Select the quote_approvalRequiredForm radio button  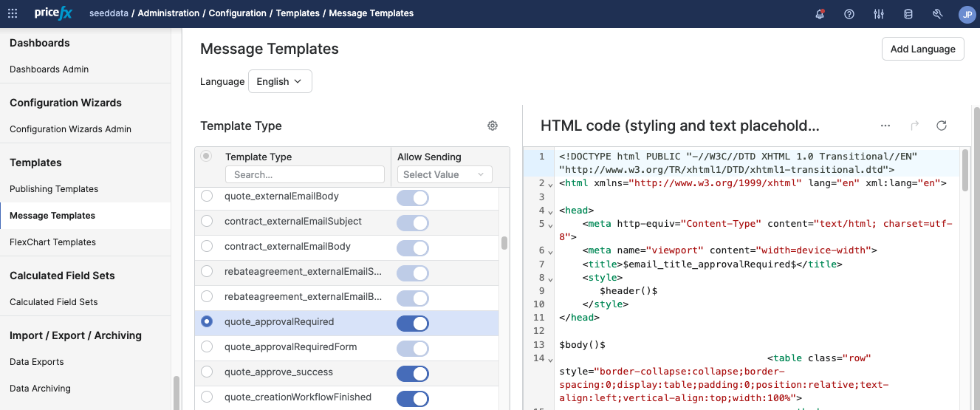(x=207, y=347)
